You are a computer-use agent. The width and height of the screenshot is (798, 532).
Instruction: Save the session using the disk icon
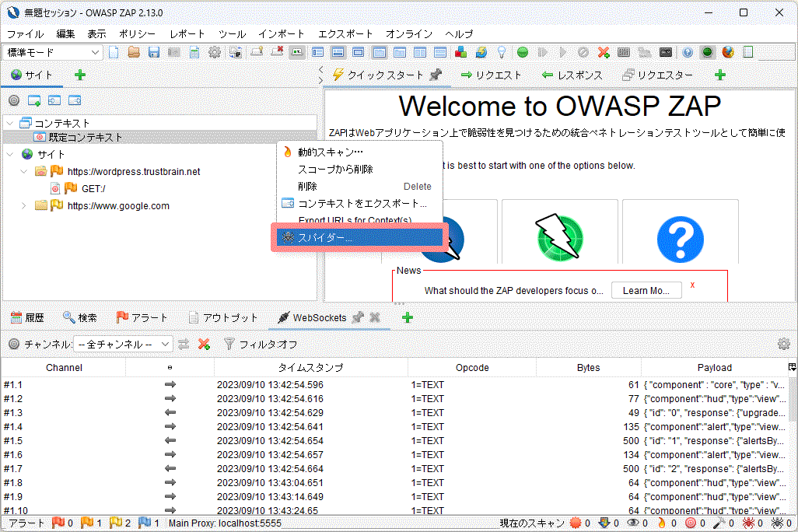[x=154, y=52]
